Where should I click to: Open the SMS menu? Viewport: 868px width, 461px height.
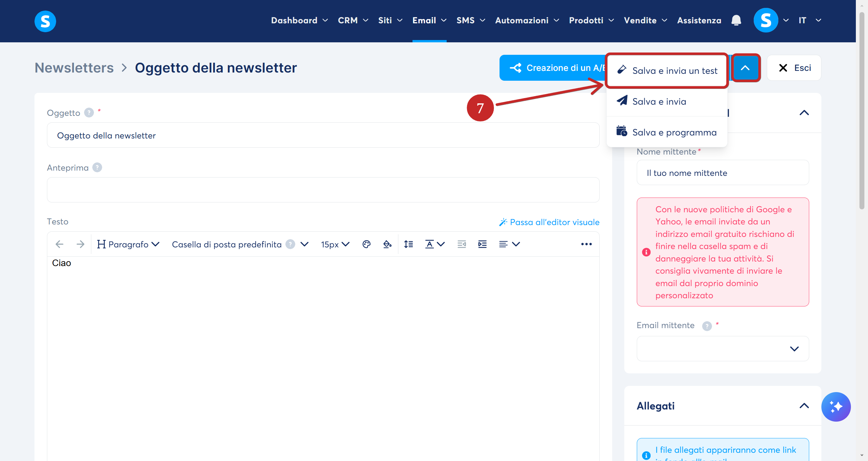pyautogui.click(x=471, y=21)
